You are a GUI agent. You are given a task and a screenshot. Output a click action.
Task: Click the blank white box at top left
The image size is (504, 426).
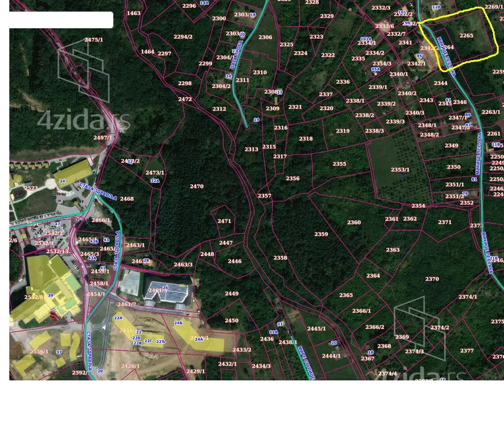tap(61, 20)
